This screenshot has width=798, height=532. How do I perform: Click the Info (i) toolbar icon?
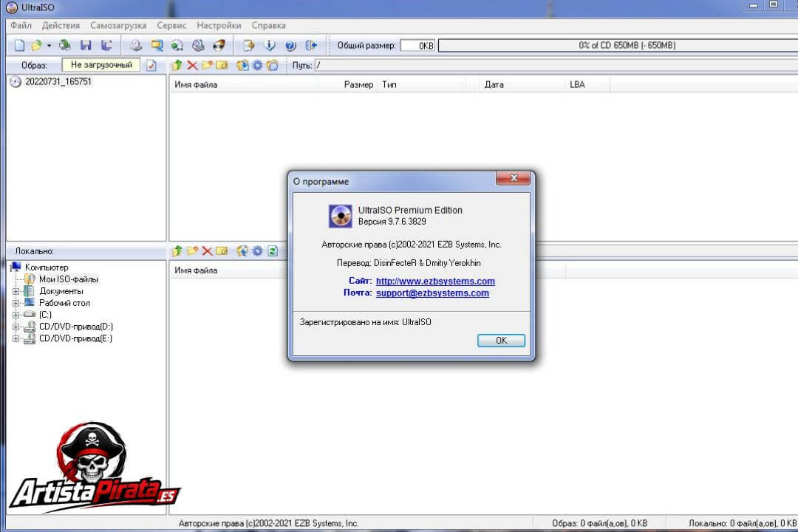tap(270, 45)
